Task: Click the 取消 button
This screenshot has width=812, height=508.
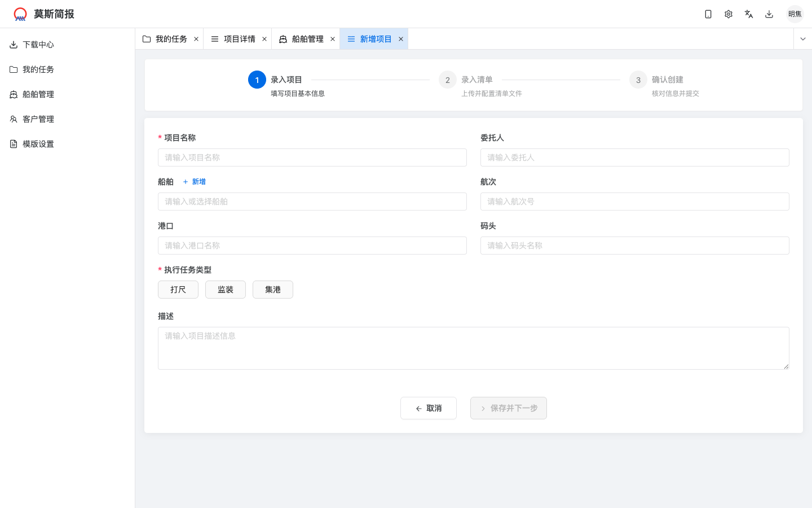Action: 429,408
